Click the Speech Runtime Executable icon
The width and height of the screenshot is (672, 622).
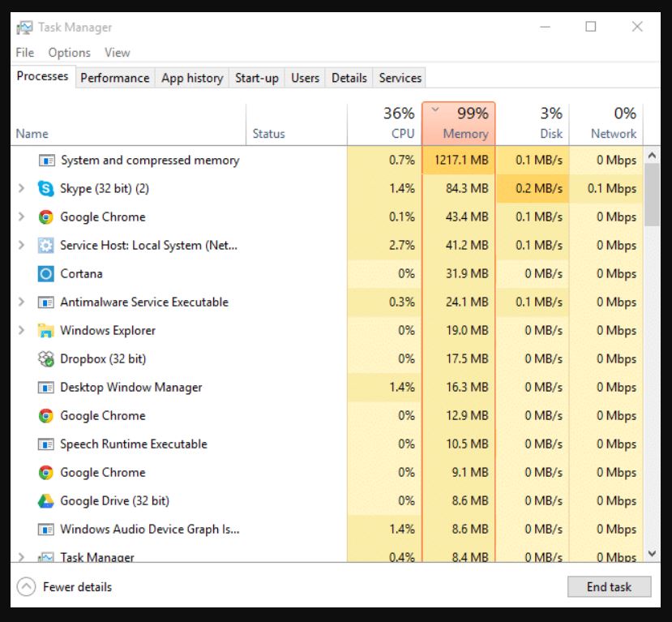point(46,444)
